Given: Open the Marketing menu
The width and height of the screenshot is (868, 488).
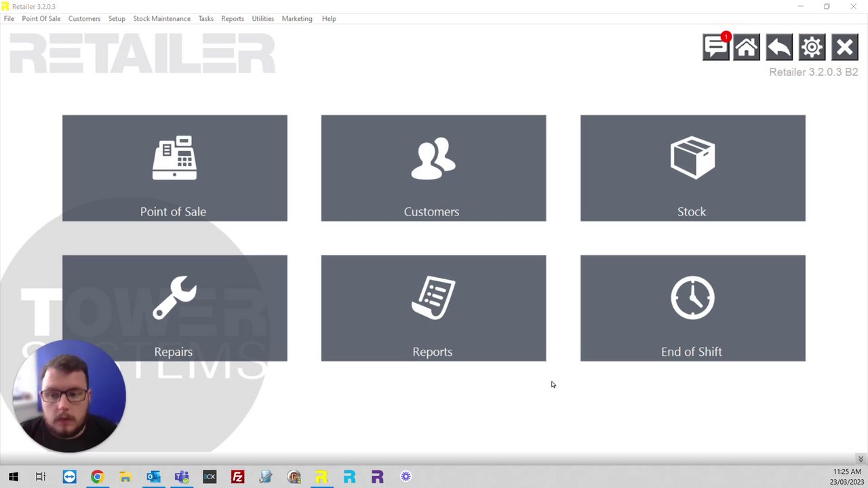Looking at the screenshot, I should [296, 18].
